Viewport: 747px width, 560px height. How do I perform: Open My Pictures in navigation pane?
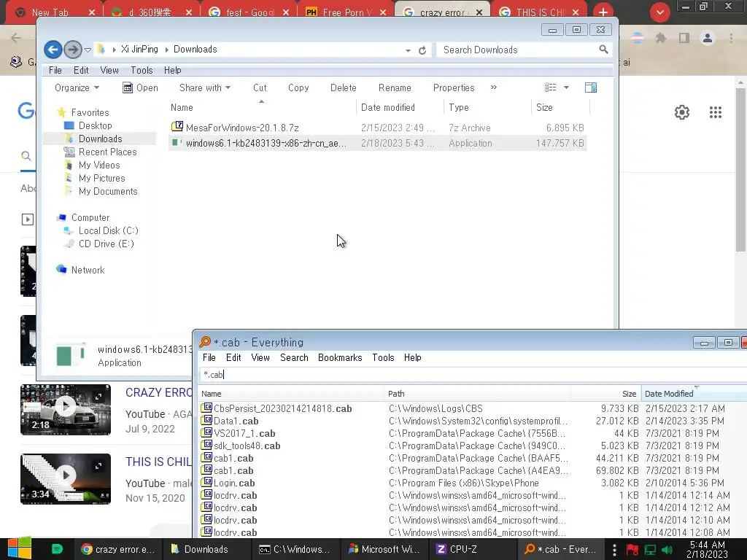point(102,178)
